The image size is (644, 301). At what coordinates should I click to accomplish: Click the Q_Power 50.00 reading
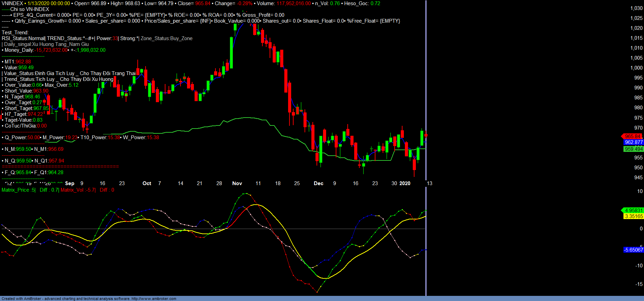(x=33, y=137)
